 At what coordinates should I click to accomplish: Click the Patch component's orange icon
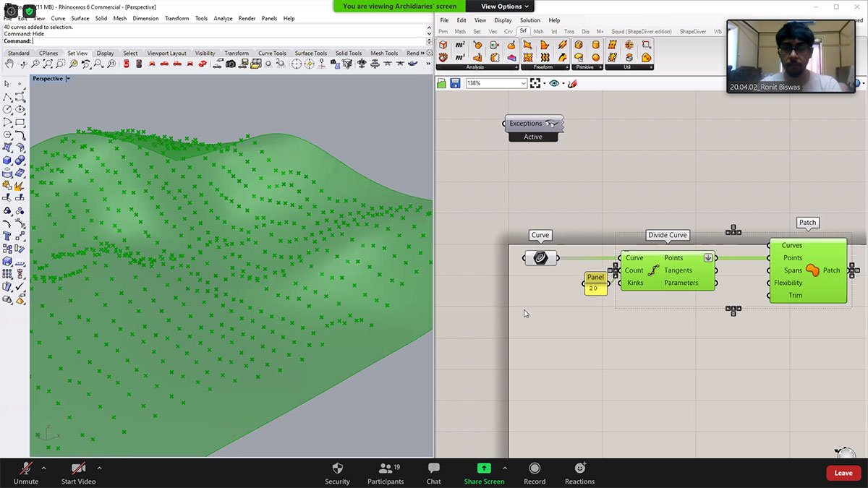[x=812, y=270]
